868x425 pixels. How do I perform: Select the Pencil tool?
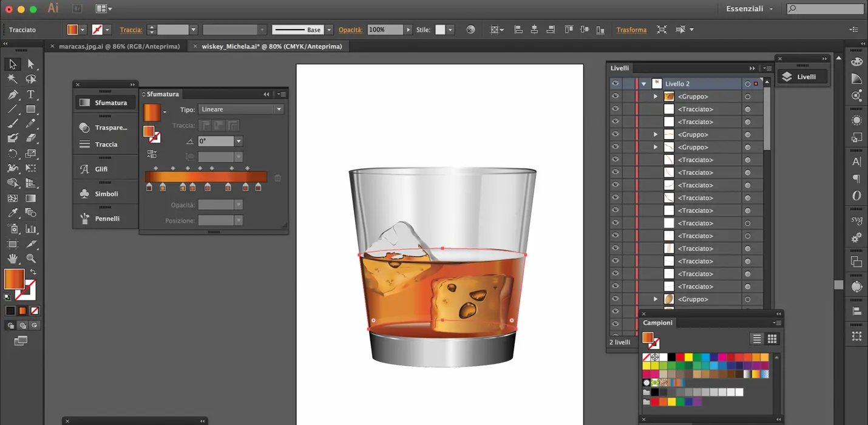(31, 124)
